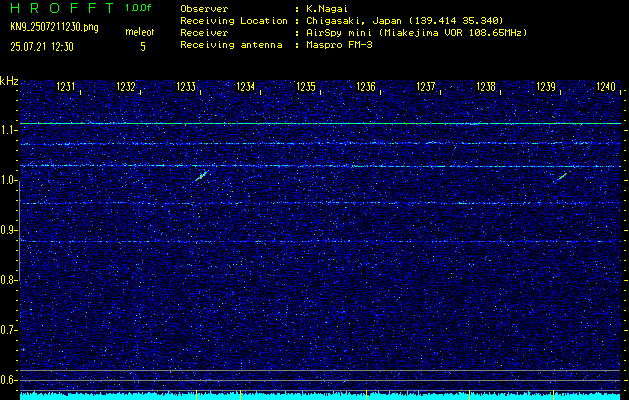Viewport: 629px width, 400px height.
Task: Click the Observer field label
Action: click(204, 9)
